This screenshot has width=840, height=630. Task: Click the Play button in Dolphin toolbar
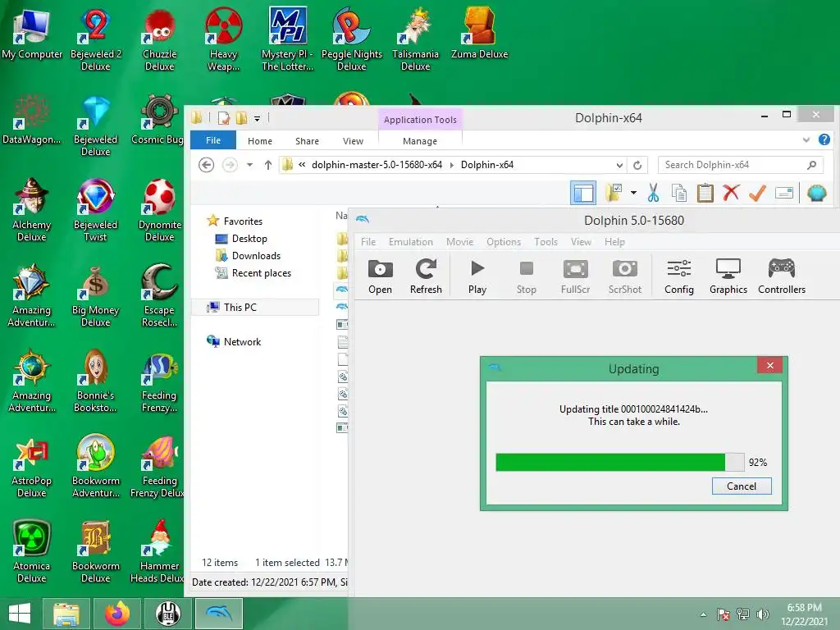point(477,276)
